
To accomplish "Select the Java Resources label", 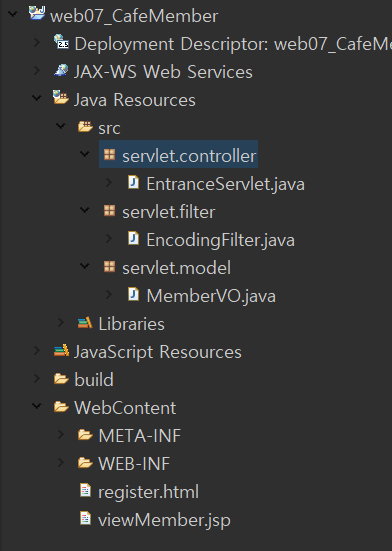I will tap(135, 100).
